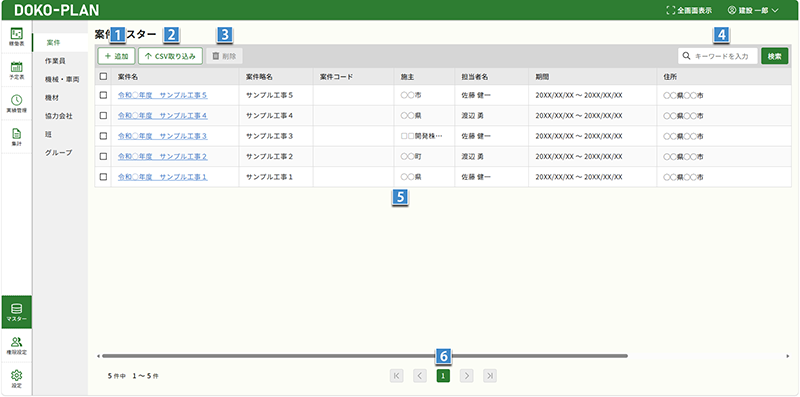Click 佐藤 健一 in サンプル工事１ row
The image size is (800, 397).
476,177
